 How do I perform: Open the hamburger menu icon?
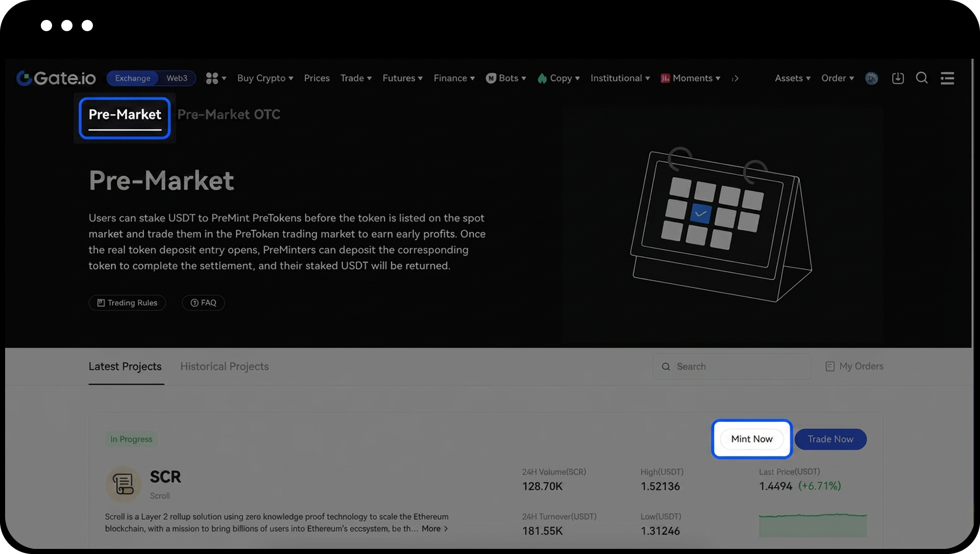pyautogui.click(x=947, y=78)
